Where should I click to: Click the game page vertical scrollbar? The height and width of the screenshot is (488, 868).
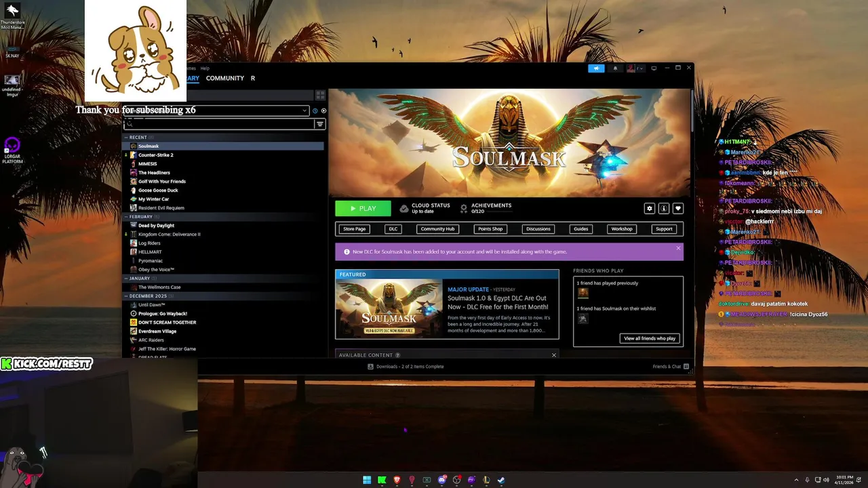point(691,110)
